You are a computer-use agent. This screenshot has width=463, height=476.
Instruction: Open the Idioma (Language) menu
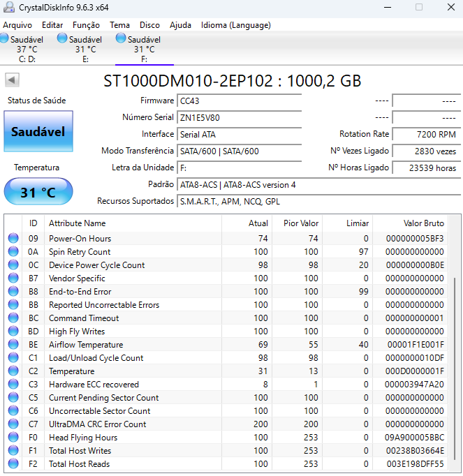(x=236, y=25)
